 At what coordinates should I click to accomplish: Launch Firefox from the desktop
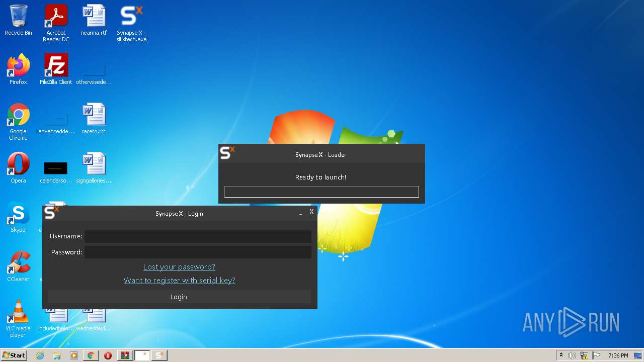point(18,69)
